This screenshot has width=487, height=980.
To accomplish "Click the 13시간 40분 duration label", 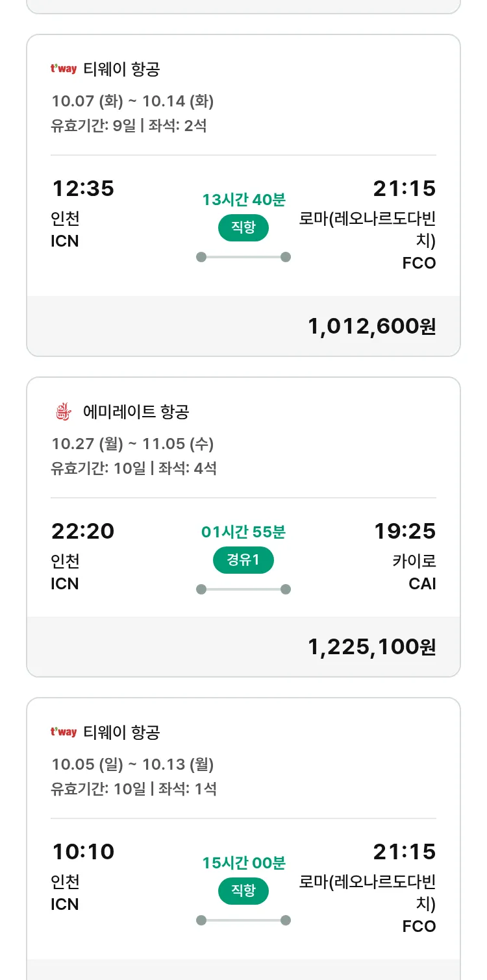I will (243, 200).
